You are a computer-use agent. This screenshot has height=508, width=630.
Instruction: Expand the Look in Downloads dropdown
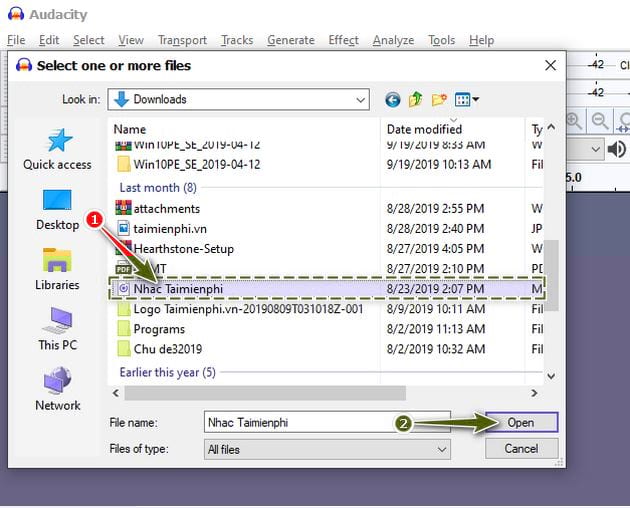click(x=361, y=100)
